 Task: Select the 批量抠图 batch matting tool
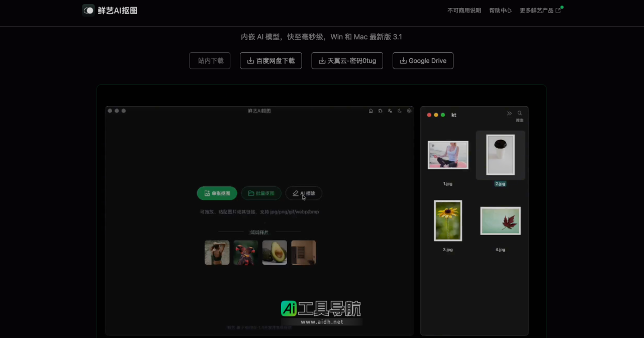[x=261, y=193]
